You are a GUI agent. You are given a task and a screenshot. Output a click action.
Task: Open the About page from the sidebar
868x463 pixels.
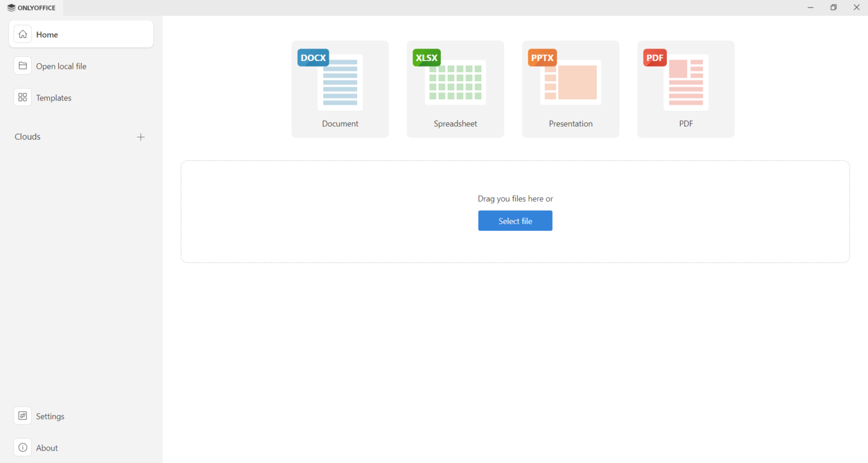tap(47, 447)
